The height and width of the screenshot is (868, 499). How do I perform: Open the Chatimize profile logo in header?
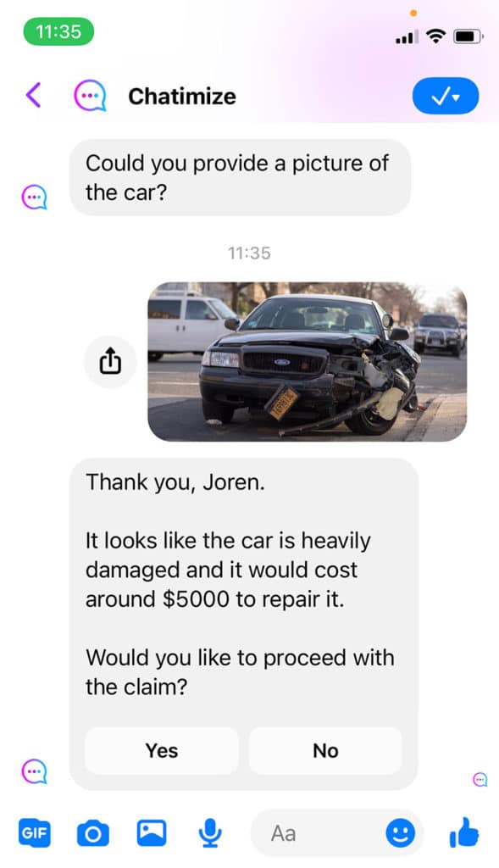[90, 95]
